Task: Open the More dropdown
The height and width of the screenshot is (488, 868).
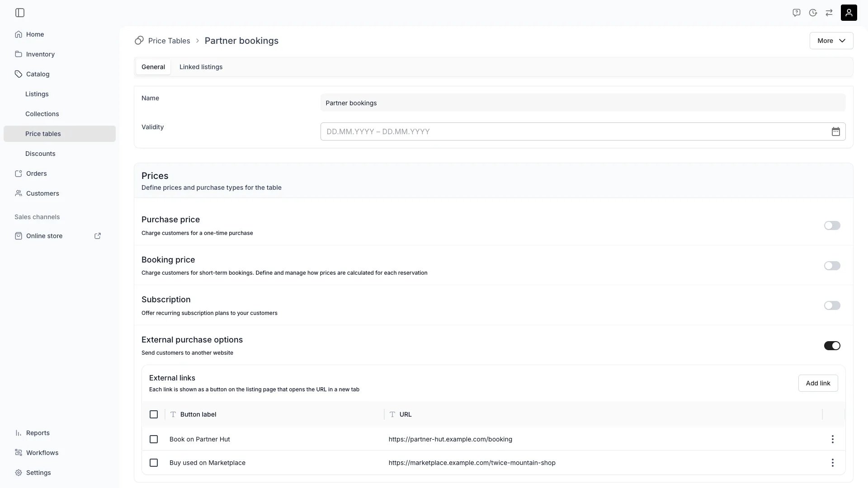Action: [x=831, y=41]
